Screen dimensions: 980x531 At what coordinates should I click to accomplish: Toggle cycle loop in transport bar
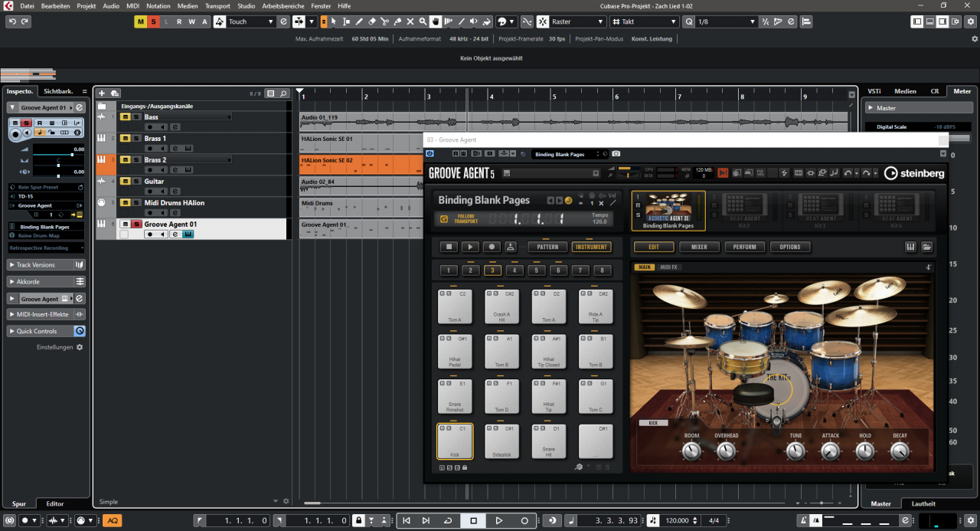448,520
